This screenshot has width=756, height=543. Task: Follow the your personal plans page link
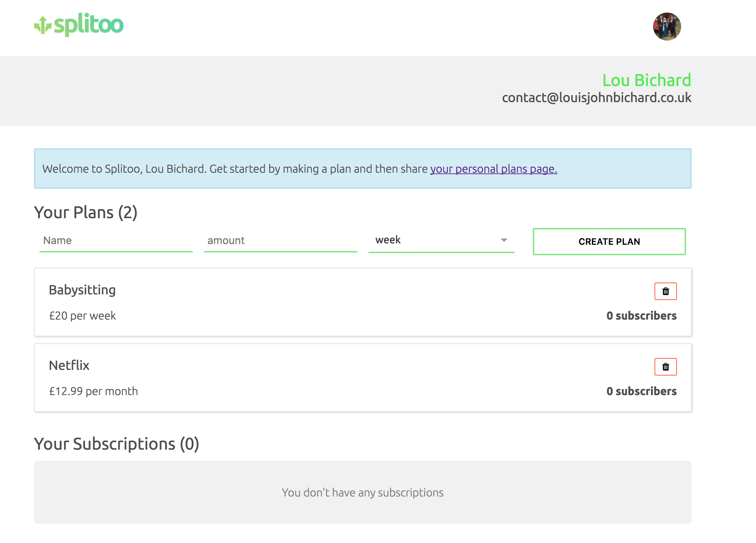493,169
